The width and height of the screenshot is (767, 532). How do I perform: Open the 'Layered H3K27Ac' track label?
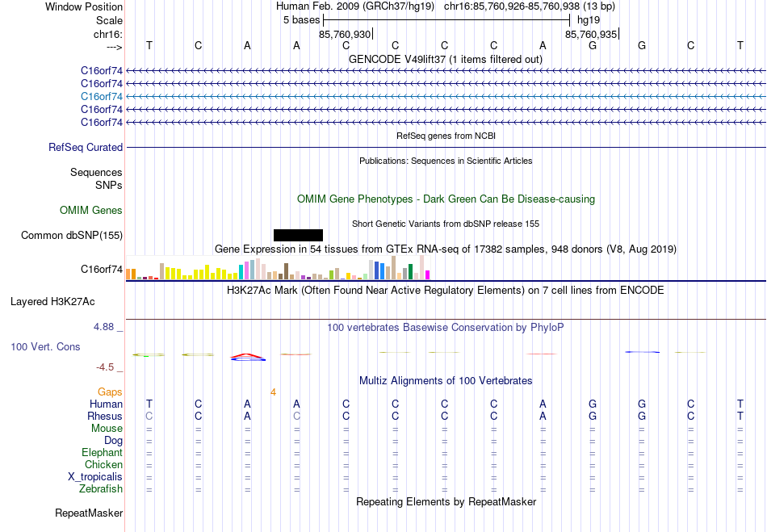point(52,302)
